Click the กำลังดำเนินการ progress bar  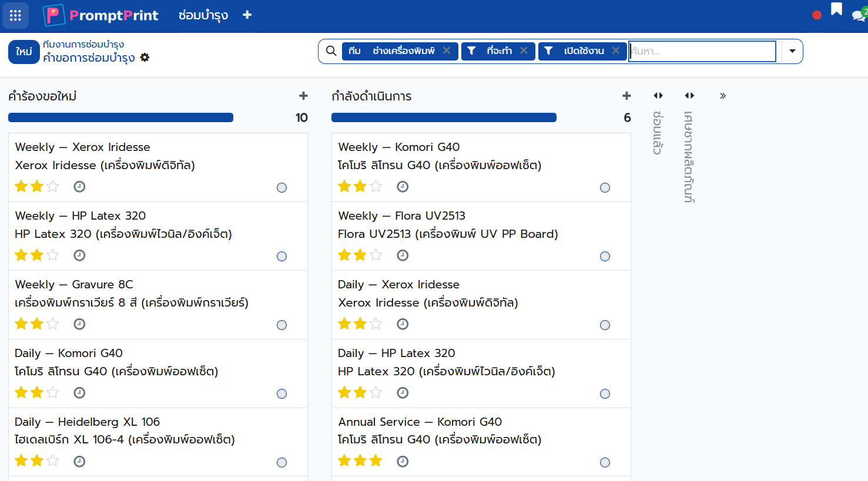click(x=444, y=117)
